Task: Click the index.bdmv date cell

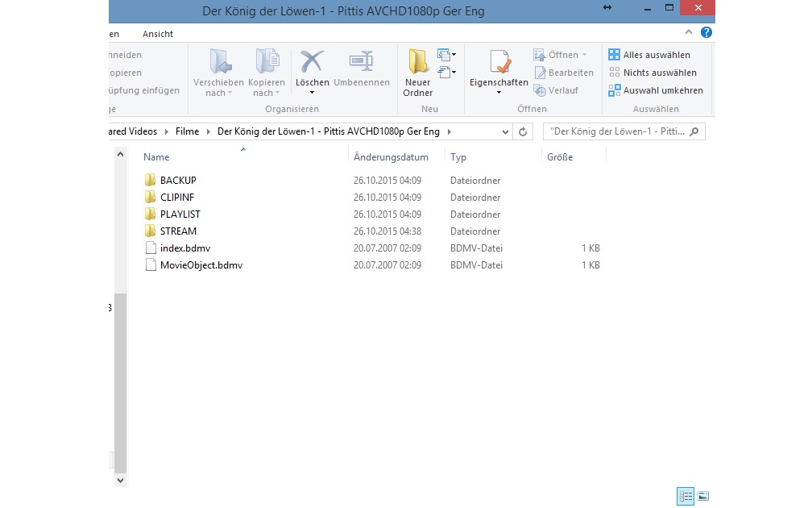Action: click(x=387, y=248)
